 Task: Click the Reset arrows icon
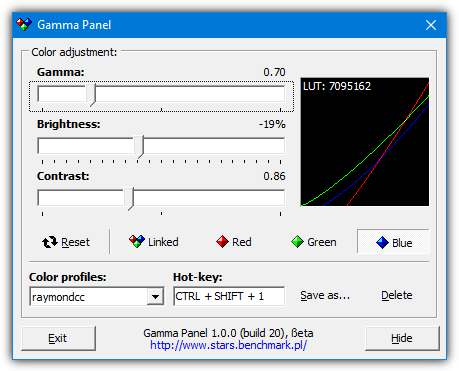(x=50, y=242)
